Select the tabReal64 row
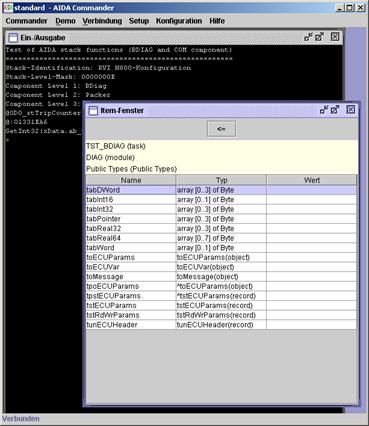Viewport: 369px width, 426px height. pyautogui.click(x=221, y=238)
